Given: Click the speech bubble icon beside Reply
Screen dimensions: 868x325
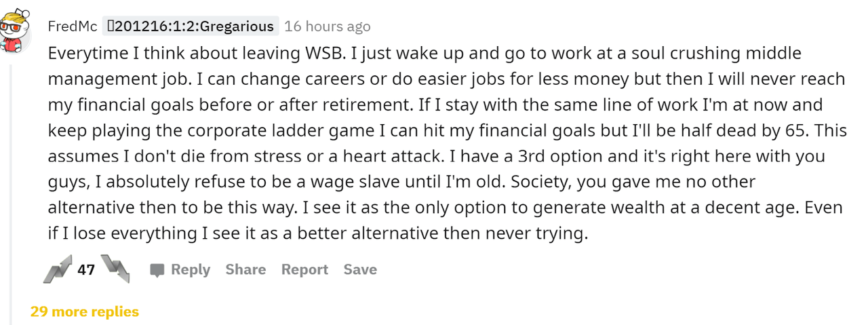Looking at the screenshot, I should [157, 270].
